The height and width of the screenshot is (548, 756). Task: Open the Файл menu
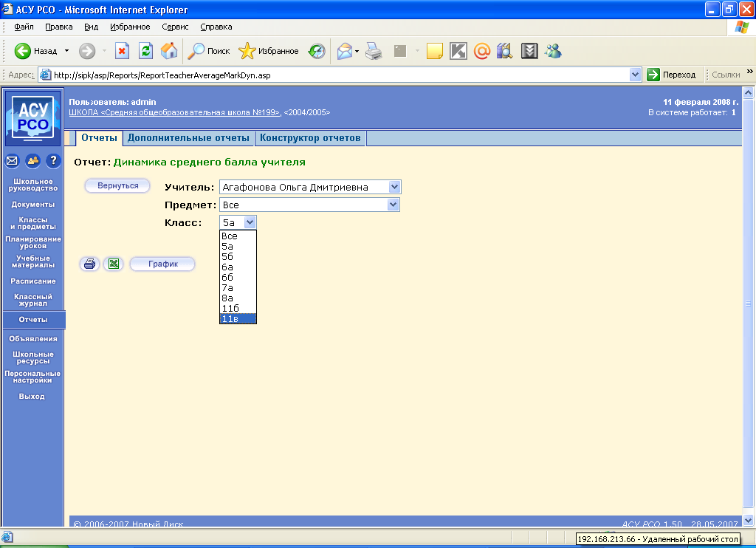click(x=24, y=27)
